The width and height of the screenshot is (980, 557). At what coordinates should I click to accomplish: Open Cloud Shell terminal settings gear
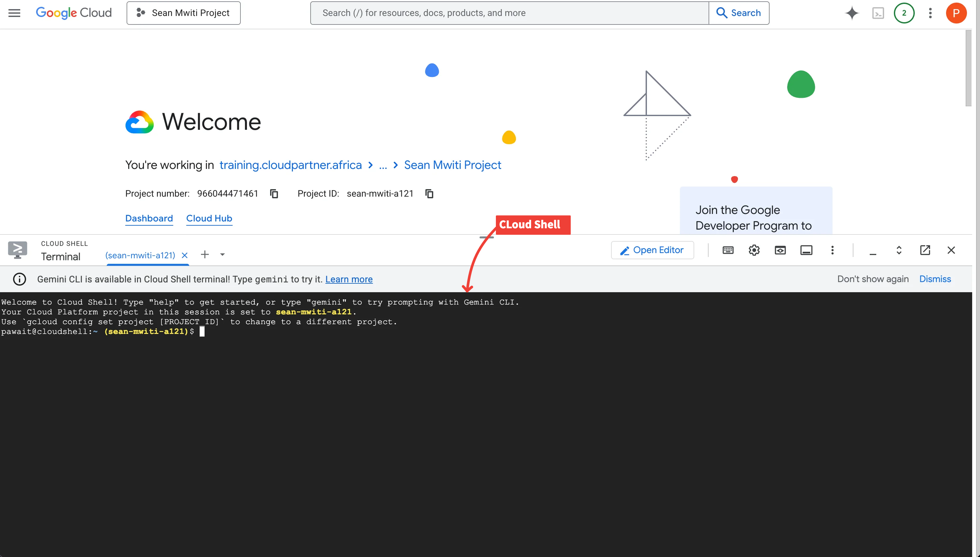[754, 250]
